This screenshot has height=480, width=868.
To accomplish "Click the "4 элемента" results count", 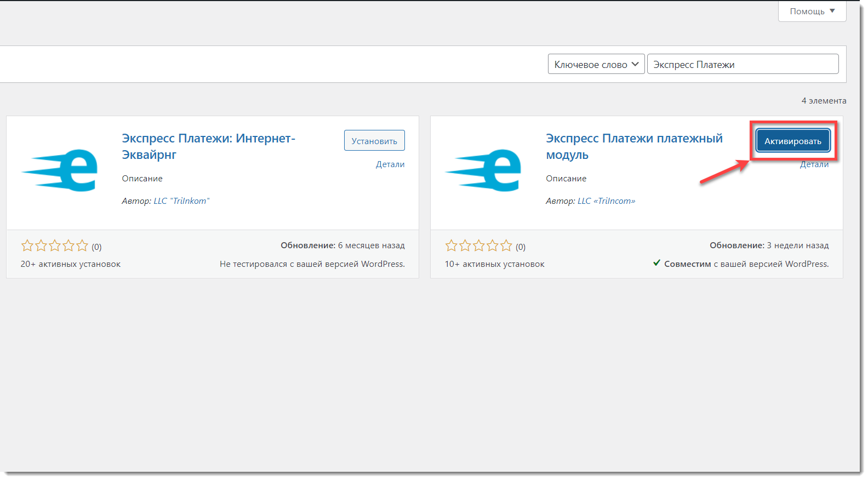I will (824, 101).
